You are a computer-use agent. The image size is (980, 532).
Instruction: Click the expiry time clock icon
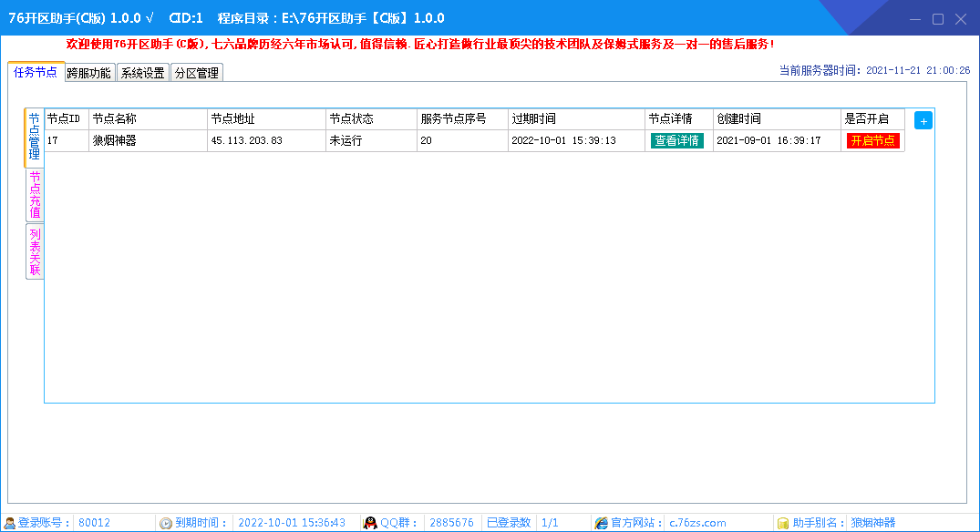click(x=166, y=523)
